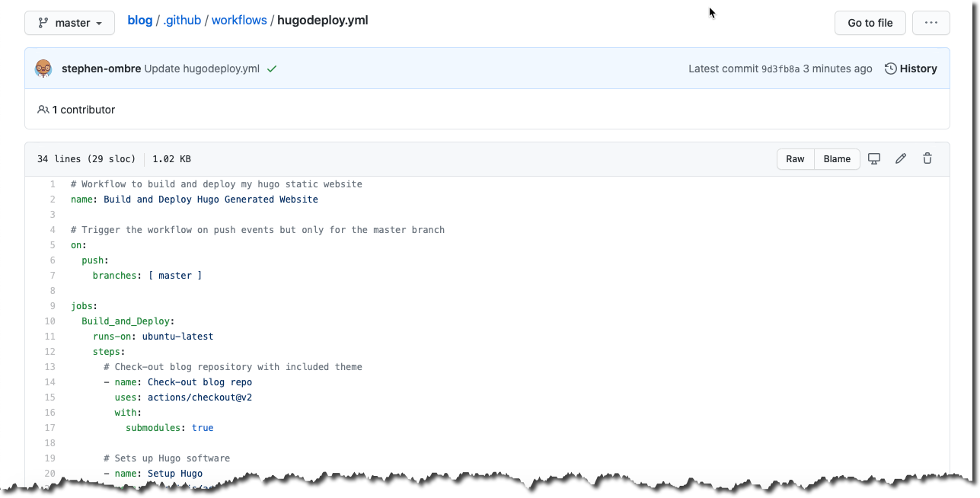Navigate to workflows folder breadcrumb
The width and height of the screenshot is (980, 498).
pos(239,21)
